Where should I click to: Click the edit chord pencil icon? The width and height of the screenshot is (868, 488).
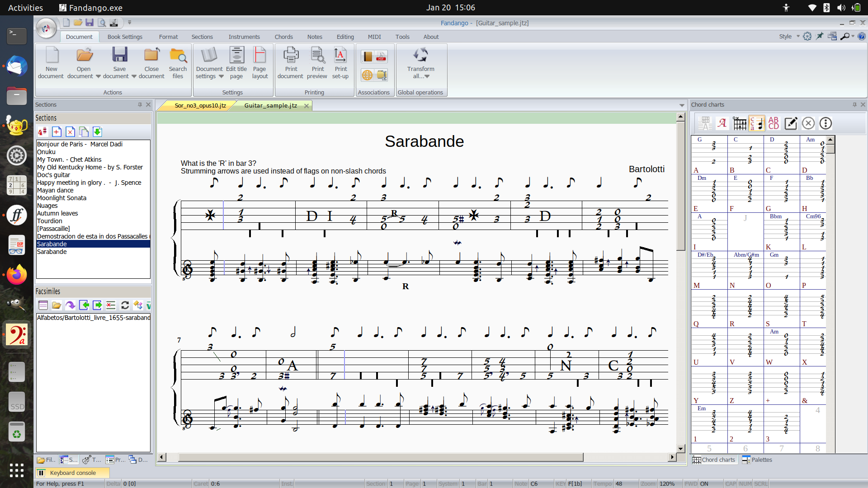791,123
